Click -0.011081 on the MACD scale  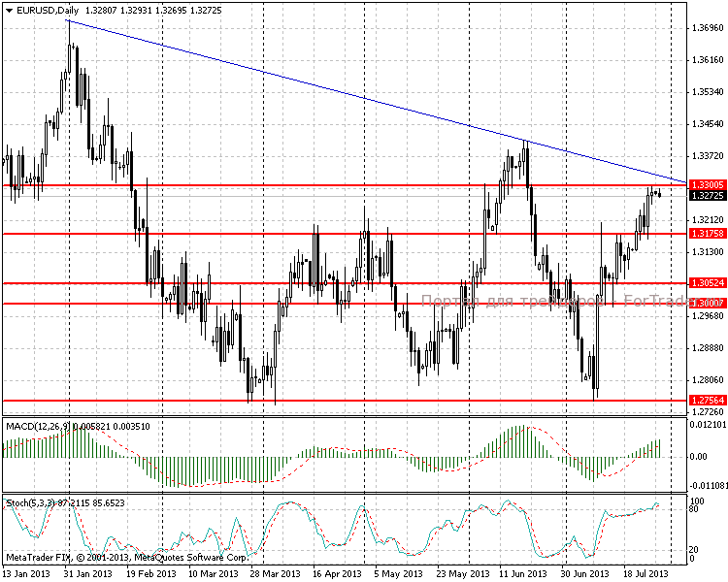pyautogui.click(x=708, y=485)
